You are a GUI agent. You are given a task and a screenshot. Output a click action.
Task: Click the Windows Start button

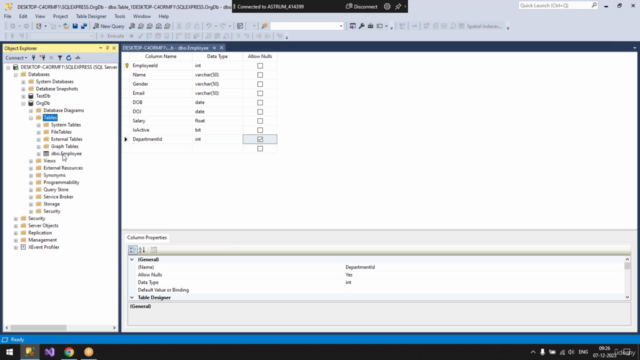(9, 352)
